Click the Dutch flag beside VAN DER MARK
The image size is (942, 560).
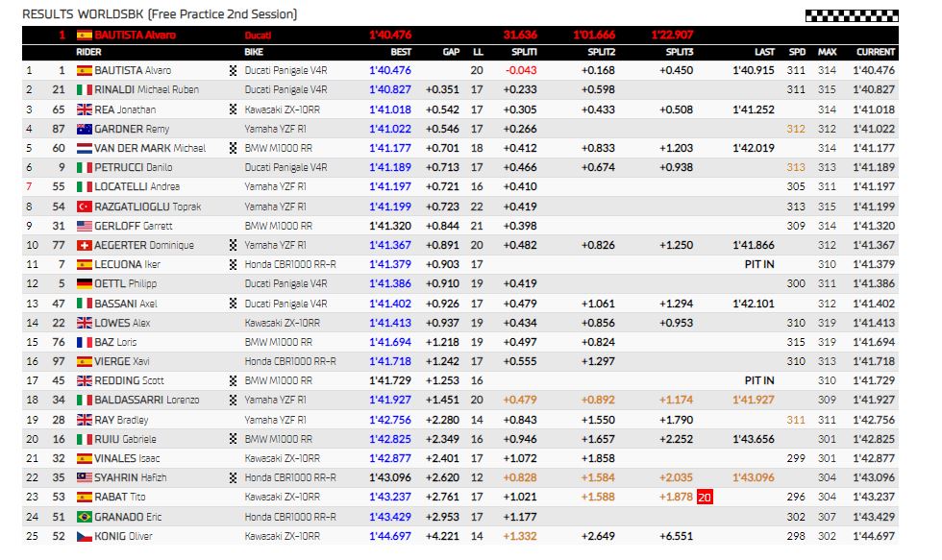coord(85,148)
